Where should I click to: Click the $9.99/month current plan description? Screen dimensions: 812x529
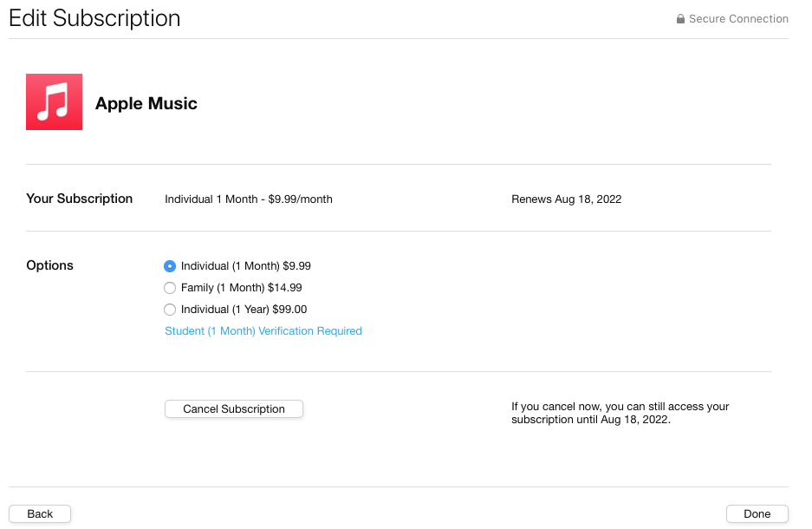(x=249, y=199)
